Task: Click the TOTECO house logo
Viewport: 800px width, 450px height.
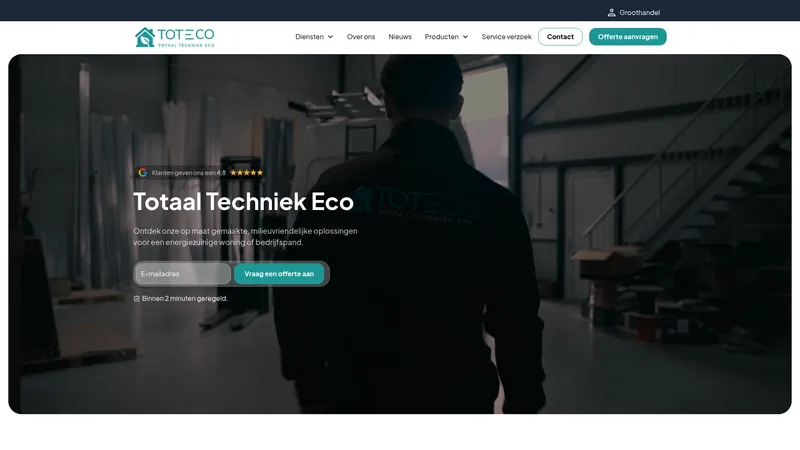Action: click(174, 37)
